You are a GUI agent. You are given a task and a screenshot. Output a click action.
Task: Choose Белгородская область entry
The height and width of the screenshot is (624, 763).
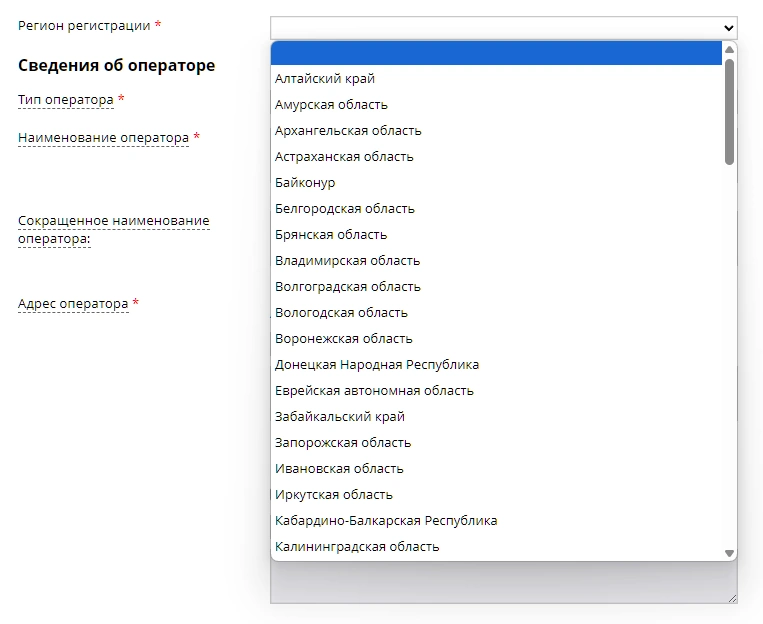coord(344,209)
